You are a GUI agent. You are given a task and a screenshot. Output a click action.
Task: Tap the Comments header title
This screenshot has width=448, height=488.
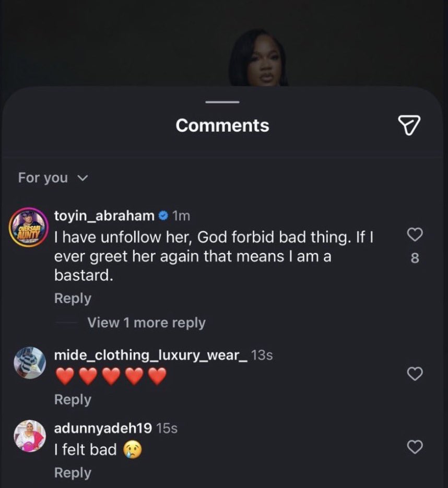point(222,125)
